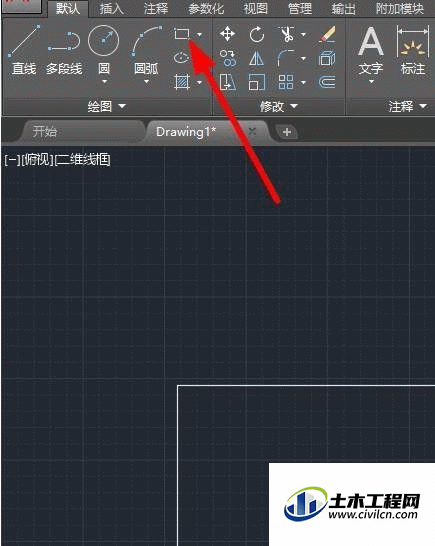The height and width of the screenshot is (546, 435).
Task: Select the Line (直线) tool
Action: click(x=24, y=50)
